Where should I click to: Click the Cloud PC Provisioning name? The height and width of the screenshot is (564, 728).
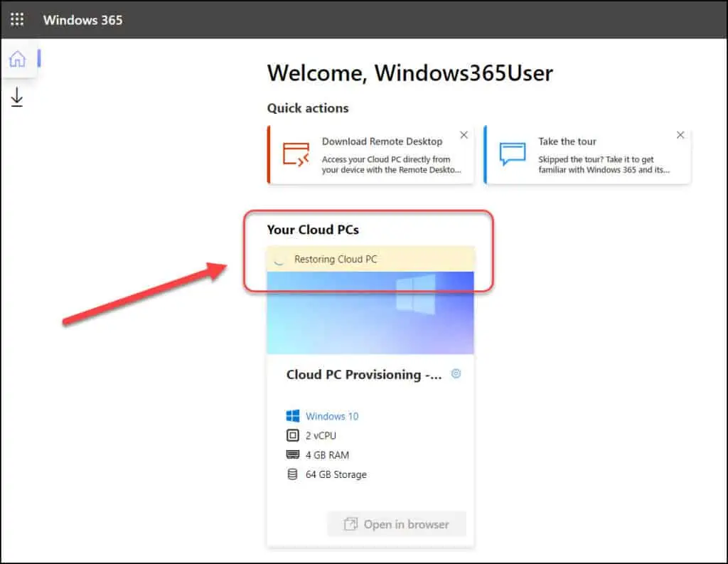point(364,374)
